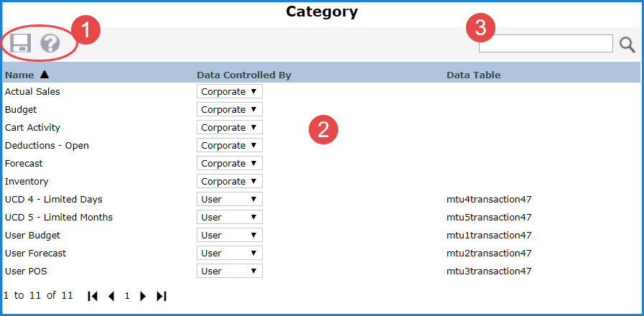
Task: Click the Save disk icon
Action: click(19, 44)
